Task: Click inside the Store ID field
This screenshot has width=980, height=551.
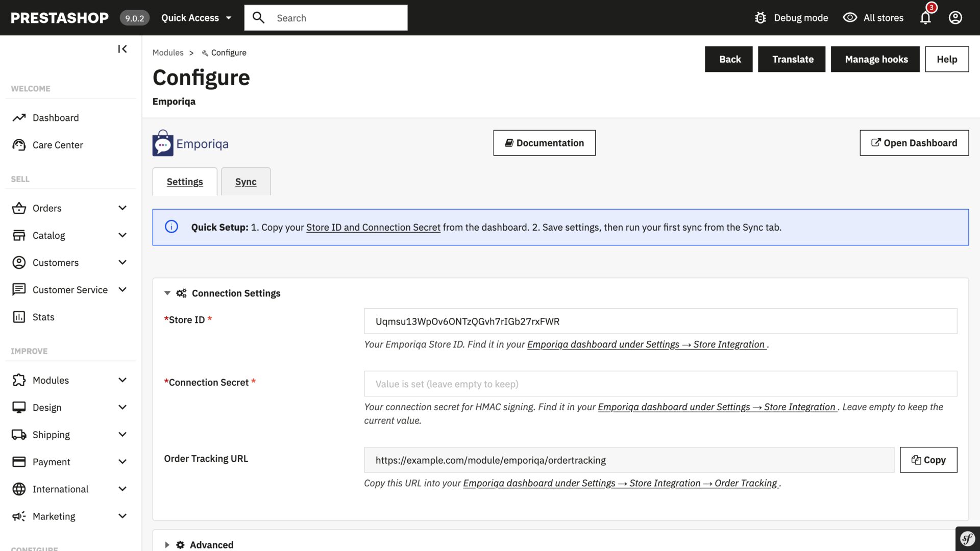Action: [x=660, y=321]
